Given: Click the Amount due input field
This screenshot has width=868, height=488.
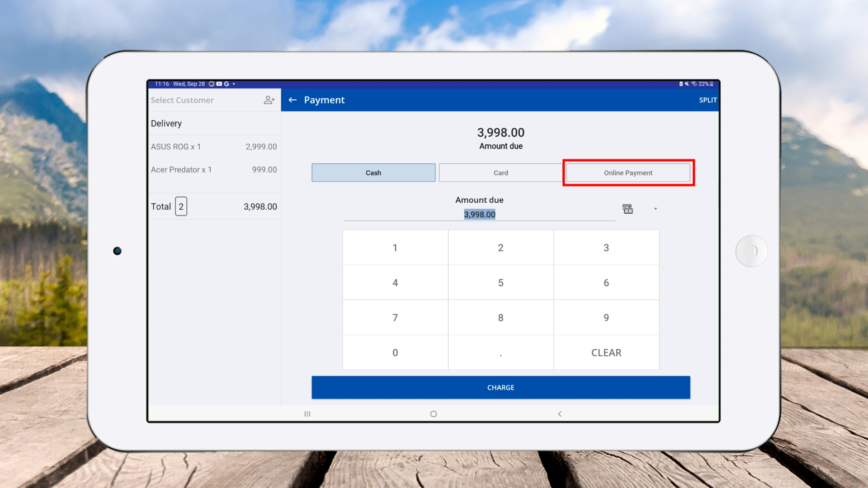Looking at the screenshot, I should 479,214.
